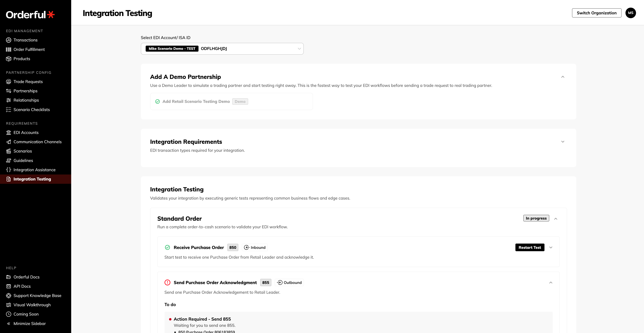The width and height of the screenshot is (644, 333).
Task: Click the Trade Requests handshake icon
Action: 9,82
